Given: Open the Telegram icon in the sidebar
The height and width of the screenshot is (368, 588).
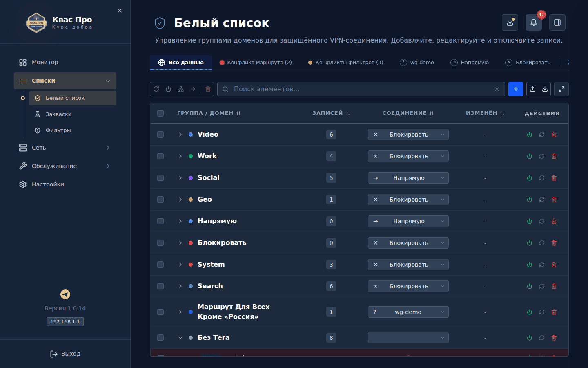Looking at the screenshot, I should (x=65, y=294).
